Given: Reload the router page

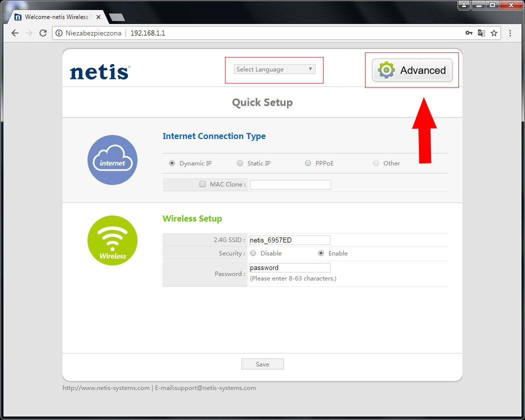Looking at the screenshot, I should pos(43,33).
